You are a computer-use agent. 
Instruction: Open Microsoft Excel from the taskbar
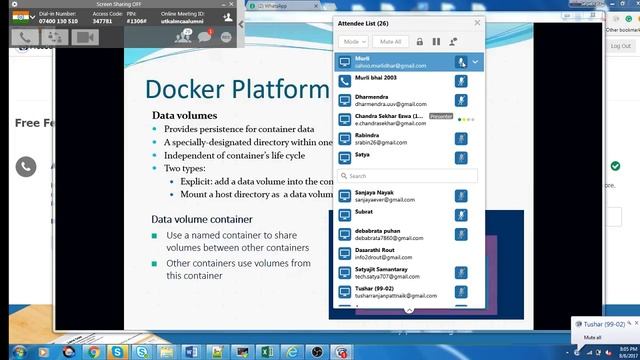[267, 352]
